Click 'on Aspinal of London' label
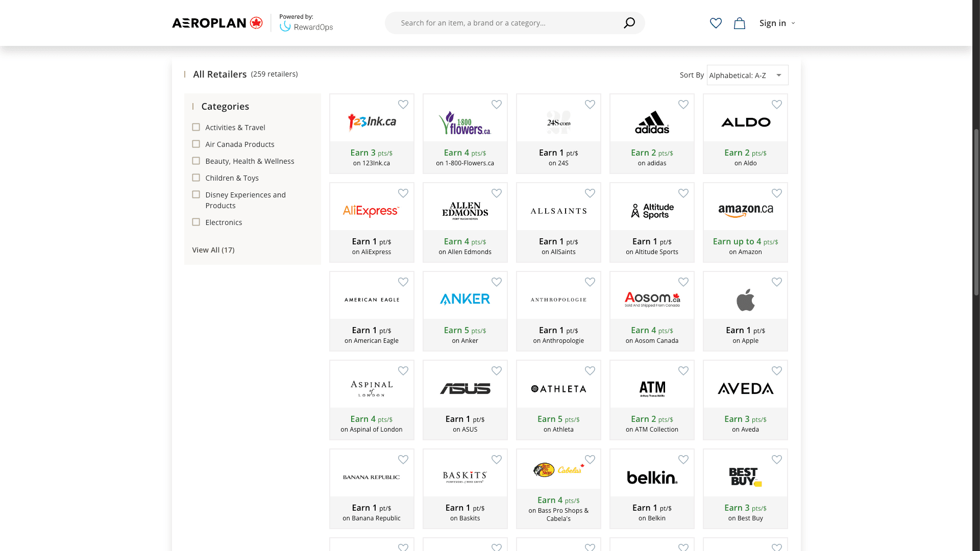This screenshot has width=980, height=551. 372,430
